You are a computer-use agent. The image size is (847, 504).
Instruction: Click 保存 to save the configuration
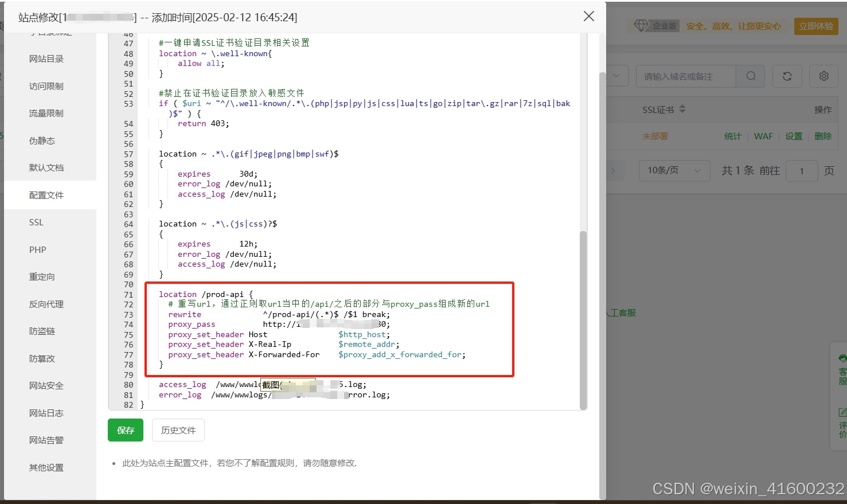125,430
